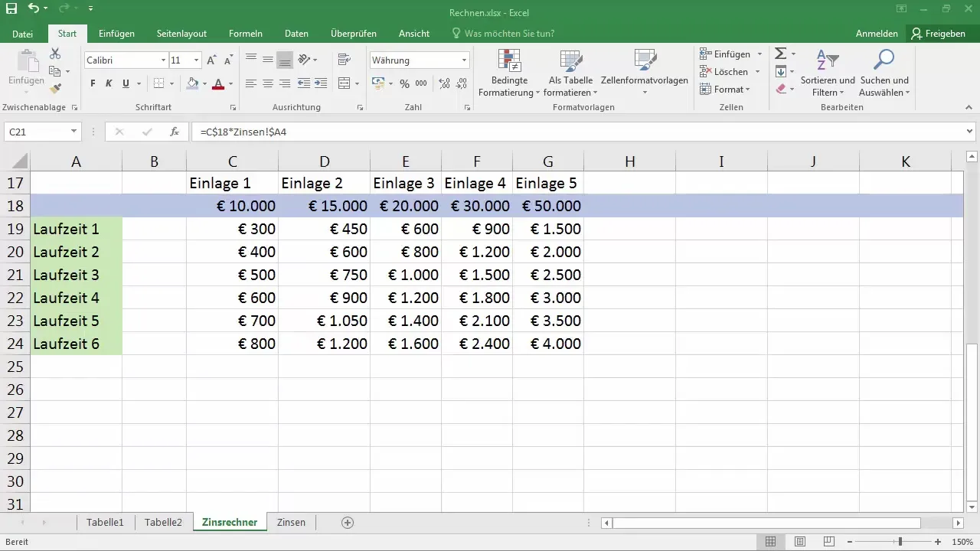Apply accounting currency number format
The height and width of the screenshot is (551, 980).
click(x=378, y=83)
